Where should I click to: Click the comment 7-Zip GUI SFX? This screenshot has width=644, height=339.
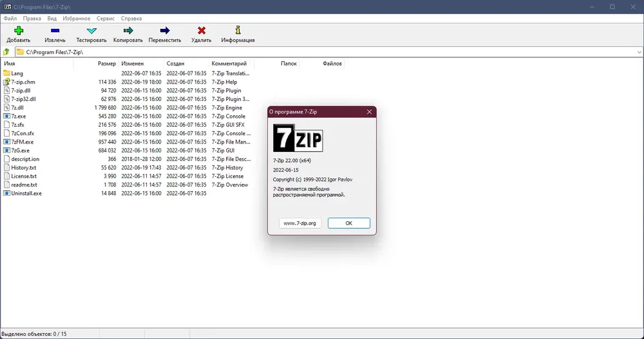coord(228,125)
